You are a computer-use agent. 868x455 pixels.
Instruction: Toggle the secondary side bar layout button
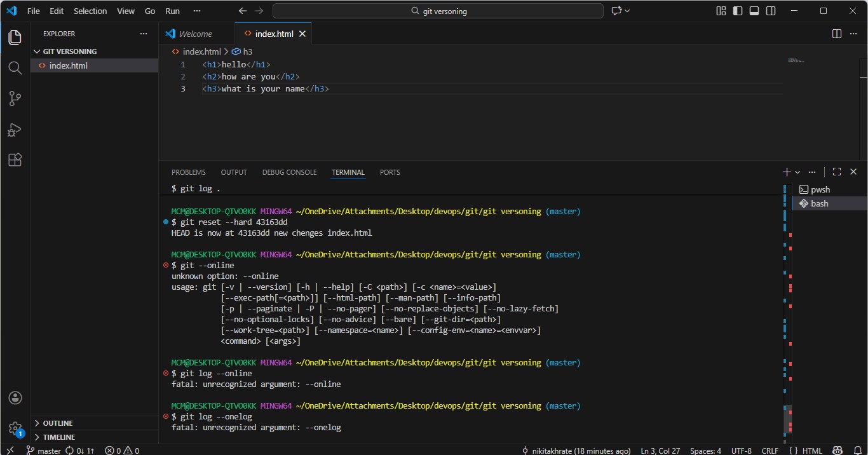click(x=771, y=11)
